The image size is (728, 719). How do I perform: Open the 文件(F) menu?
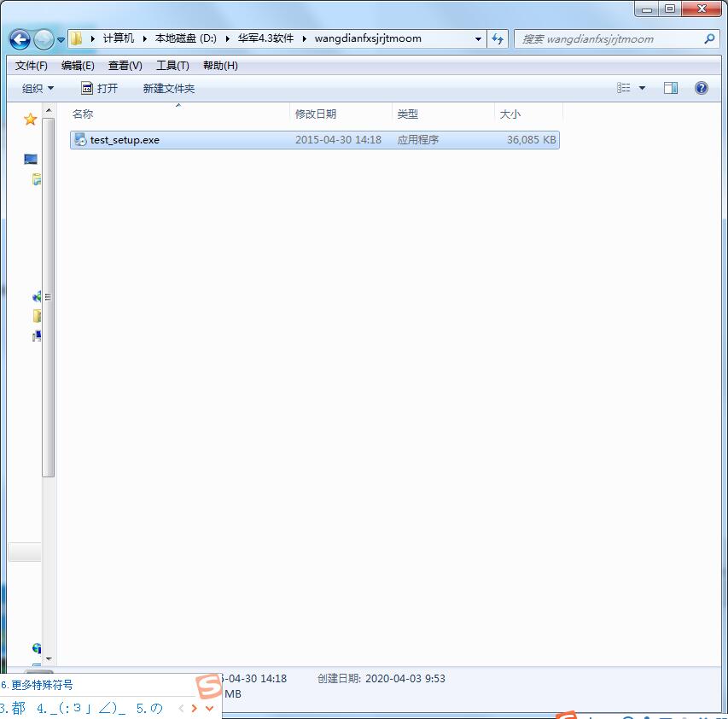tap(32, 65)
